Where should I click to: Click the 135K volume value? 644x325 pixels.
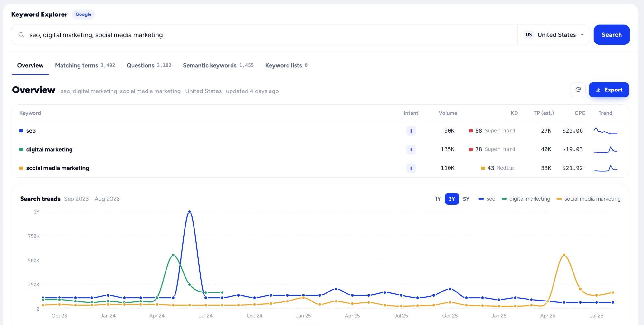click(448, 149)
